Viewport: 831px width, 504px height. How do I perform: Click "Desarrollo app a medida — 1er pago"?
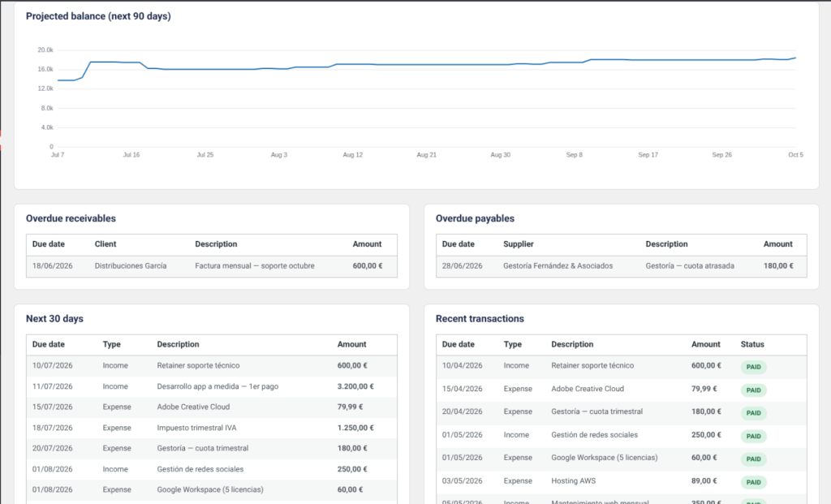(217, 386)
